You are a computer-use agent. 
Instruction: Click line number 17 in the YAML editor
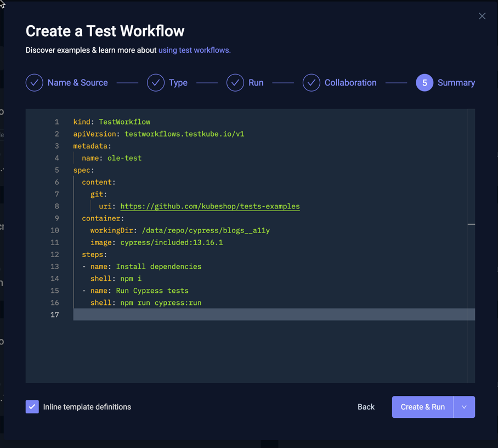pyautogui.click(x=55, y=314)
